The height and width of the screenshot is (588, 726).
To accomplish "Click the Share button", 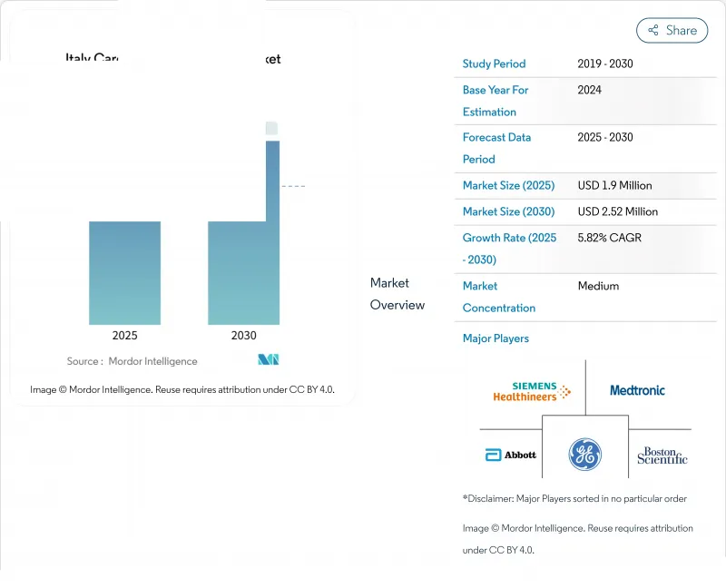I will [672, 30].
